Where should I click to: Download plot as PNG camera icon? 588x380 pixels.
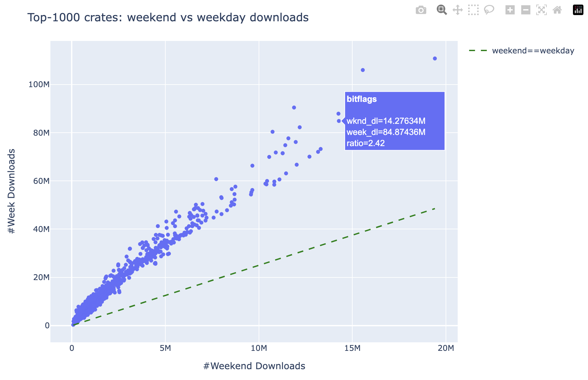(x=421, y=10)
